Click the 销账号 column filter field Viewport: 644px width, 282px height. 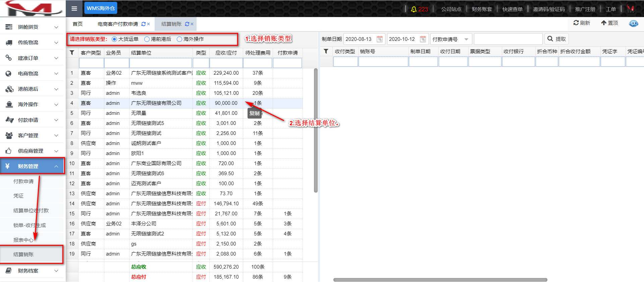[x=383, y=62]
